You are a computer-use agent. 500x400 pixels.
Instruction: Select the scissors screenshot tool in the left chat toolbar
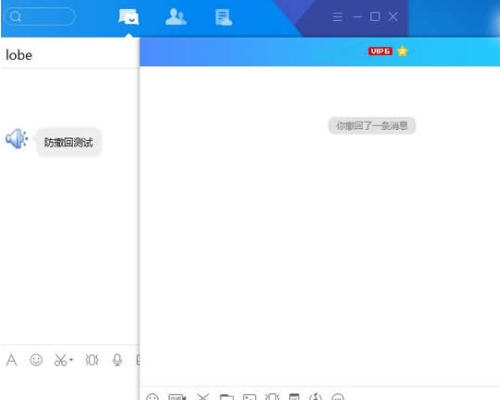(60, 360)
